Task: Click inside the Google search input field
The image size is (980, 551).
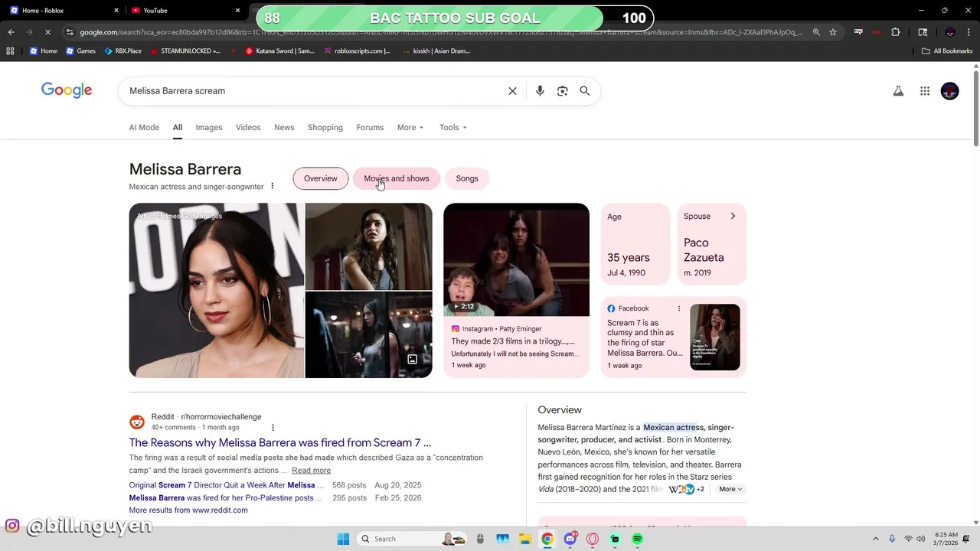Action: 314,91
